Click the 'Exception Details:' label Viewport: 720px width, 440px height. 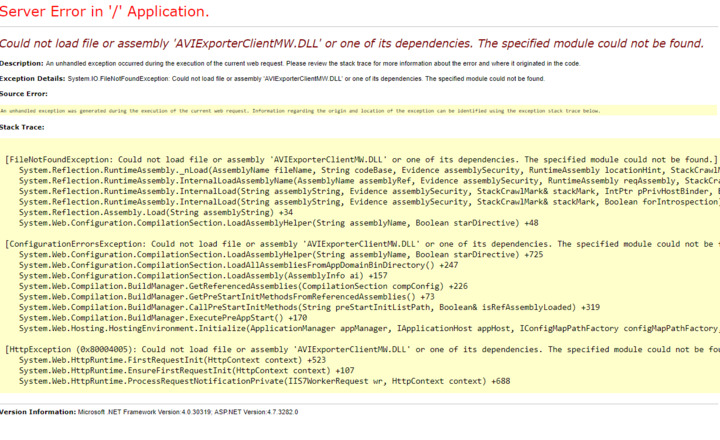(32, 78)
